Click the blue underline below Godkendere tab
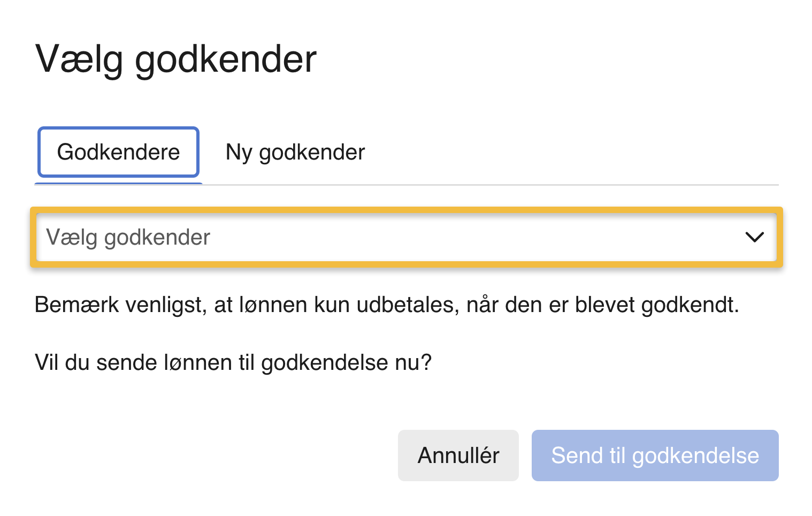Viewport: 812px width, 516px height. [x=118, y=184]
